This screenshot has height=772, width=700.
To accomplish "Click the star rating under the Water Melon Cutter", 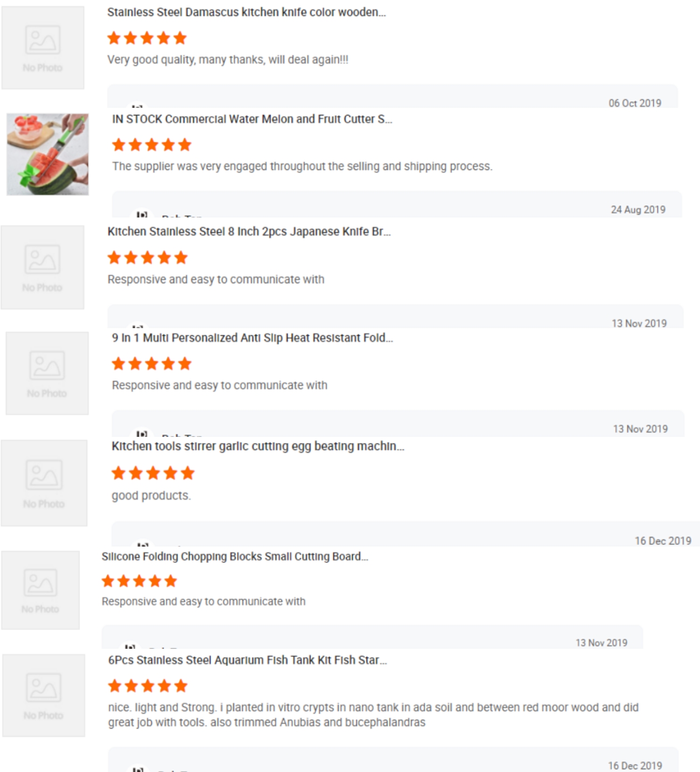I will click(x=152, y=145).
